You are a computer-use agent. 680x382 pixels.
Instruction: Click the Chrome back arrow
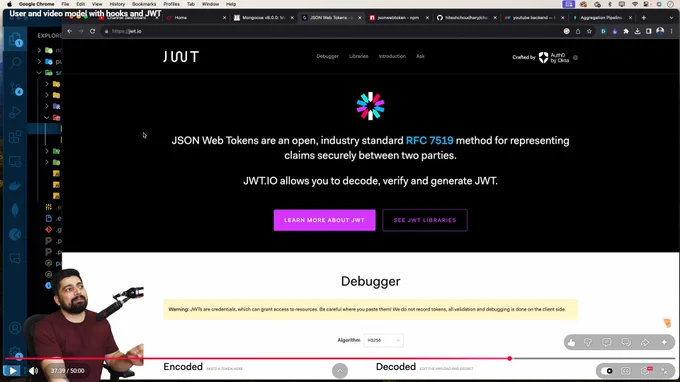70,31
